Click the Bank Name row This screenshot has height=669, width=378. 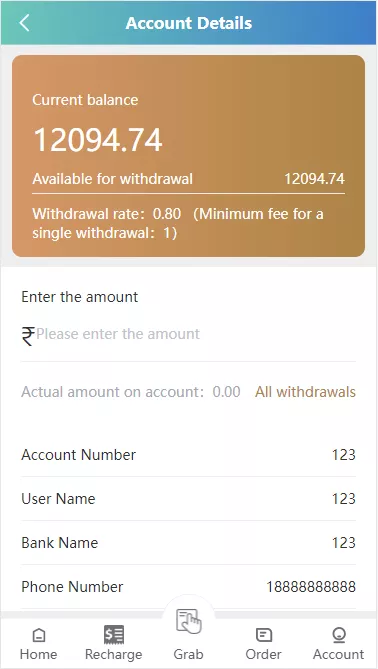(x=189, y=543)
